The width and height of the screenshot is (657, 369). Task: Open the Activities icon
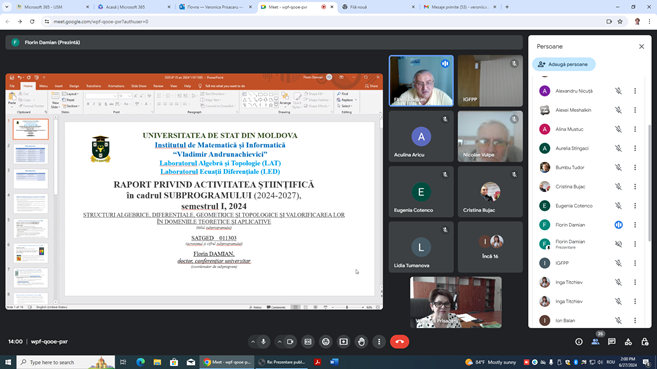(628, 342)
